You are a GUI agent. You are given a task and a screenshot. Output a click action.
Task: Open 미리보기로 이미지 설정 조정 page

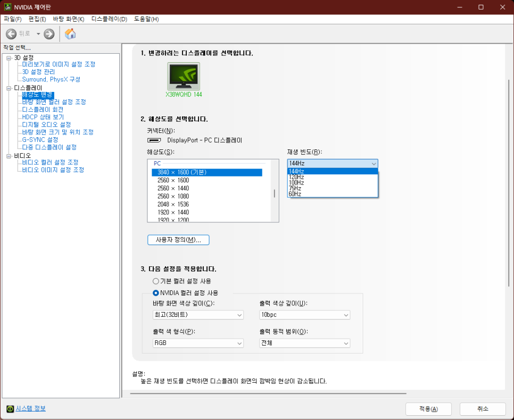pos(59,64)
